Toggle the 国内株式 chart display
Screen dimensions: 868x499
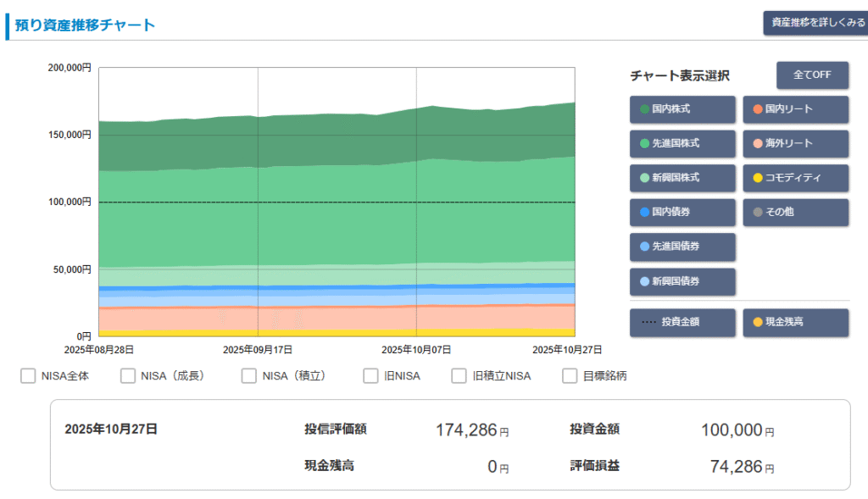point(682,109)
